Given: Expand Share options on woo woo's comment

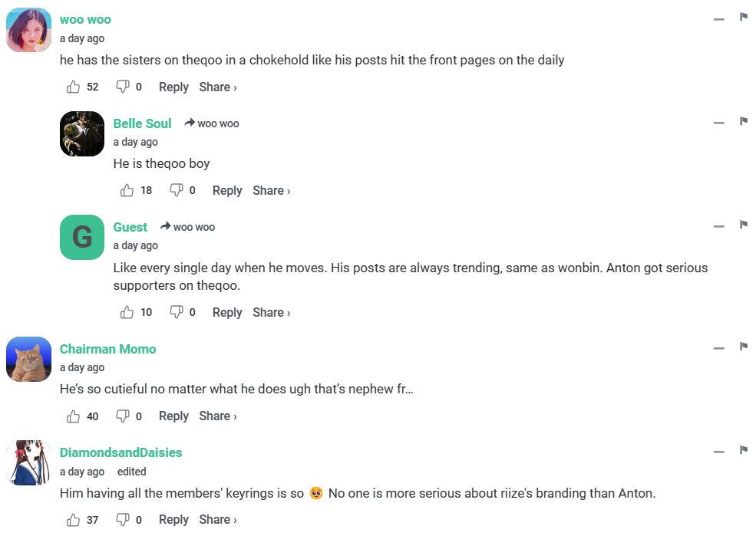Looking at the screenshot, I should click(217, 87).
